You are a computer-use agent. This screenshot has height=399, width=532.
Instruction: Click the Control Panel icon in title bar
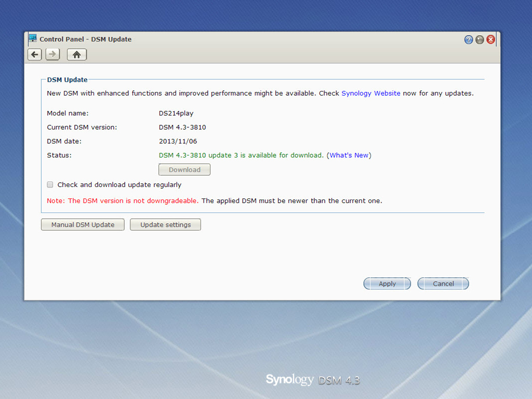pos(33,38)
